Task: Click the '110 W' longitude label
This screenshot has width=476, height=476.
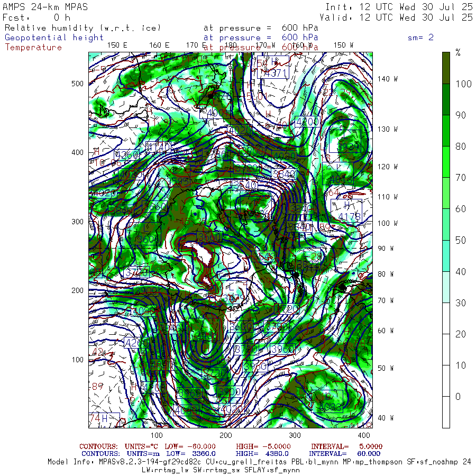Action: (387, 197)
